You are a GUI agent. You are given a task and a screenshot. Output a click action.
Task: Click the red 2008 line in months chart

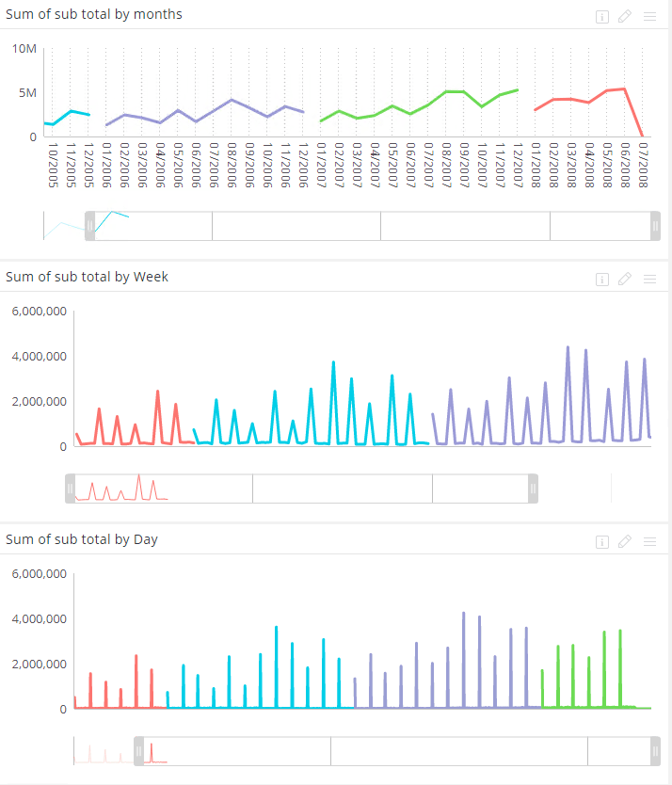(x=606, y=90)
